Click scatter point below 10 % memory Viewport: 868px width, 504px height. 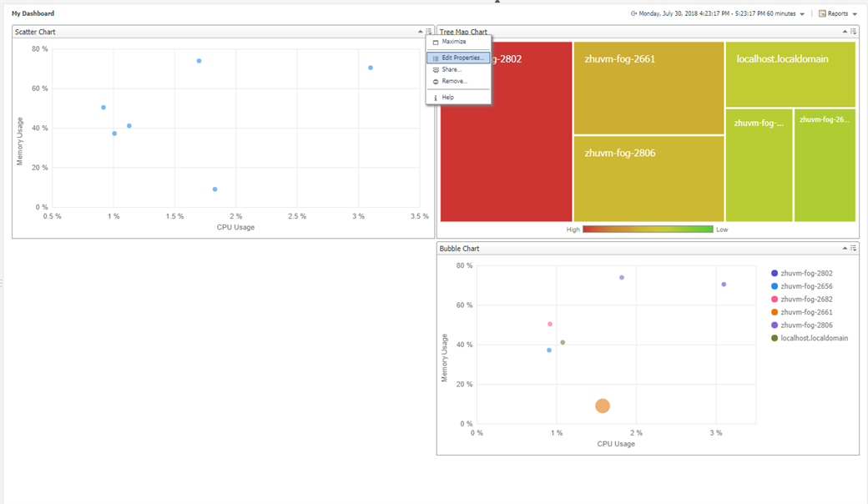point(214,189)
